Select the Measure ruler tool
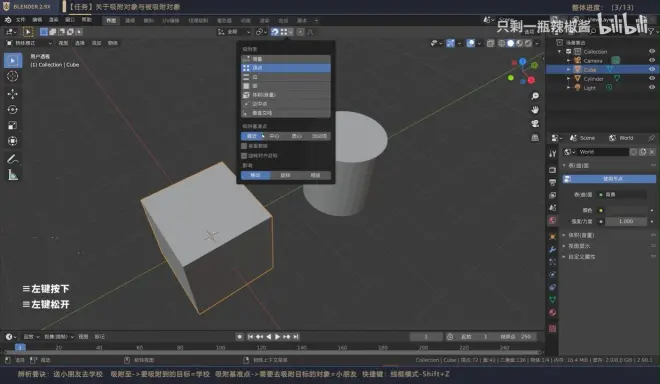This screenshot has width=660, height=384. (13, 175)
